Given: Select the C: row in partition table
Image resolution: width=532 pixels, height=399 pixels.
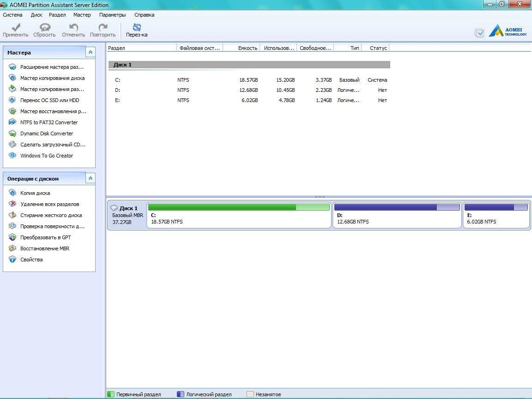Looking at the screenshot, I should [249, 80].
